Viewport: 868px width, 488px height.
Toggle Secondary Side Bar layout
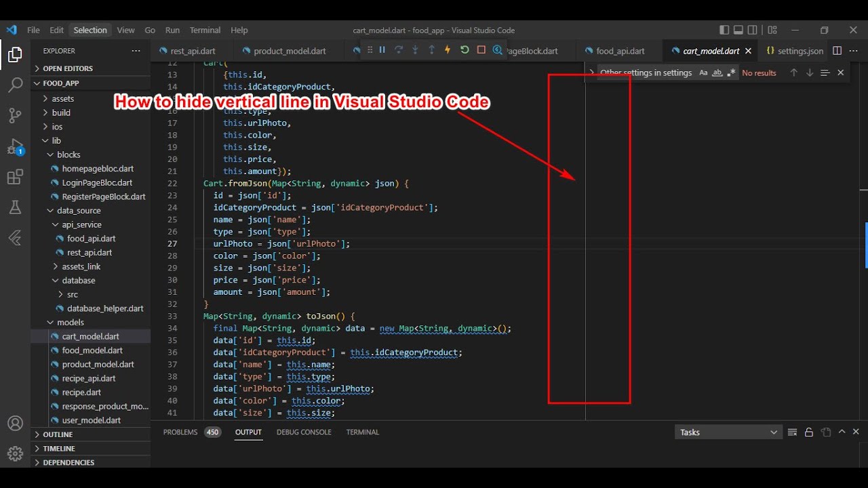coord(753,30)
